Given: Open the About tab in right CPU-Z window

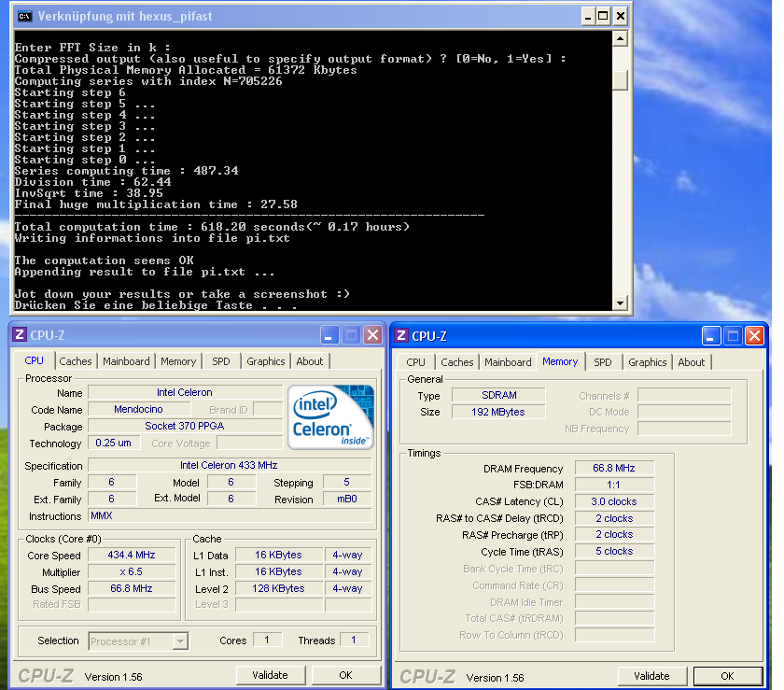Looking at the screenshot, I should tap(692, 362).
